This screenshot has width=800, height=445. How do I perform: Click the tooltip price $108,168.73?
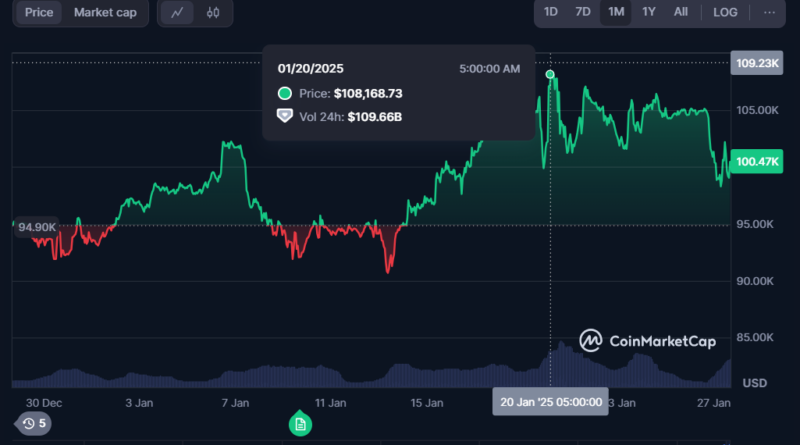pos(368,93)
